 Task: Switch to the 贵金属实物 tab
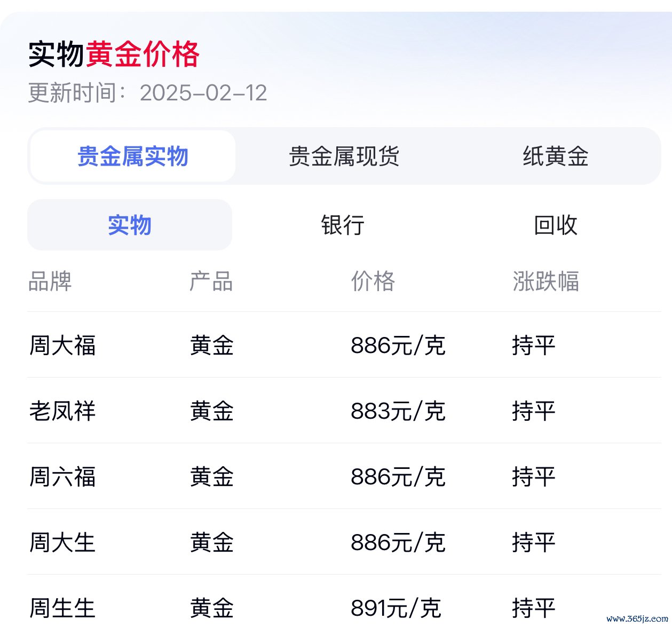coord(132,156)
